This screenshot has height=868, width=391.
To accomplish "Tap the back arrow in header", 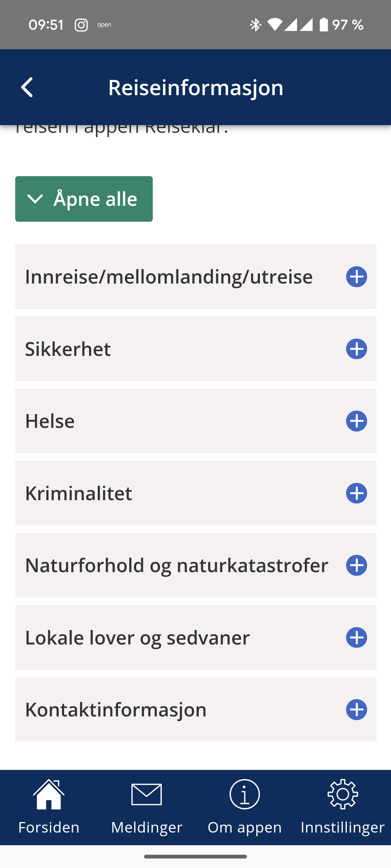I will pos(27,87).
